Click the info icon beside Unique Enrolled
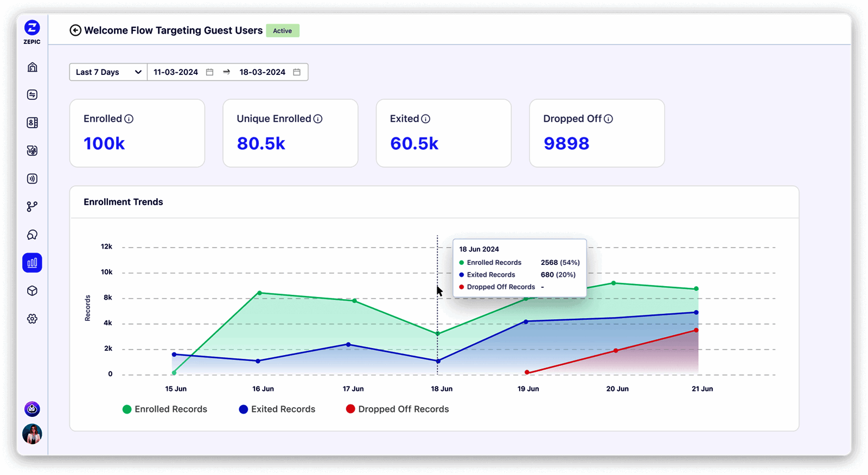Screen dimensions: 868x475 pos(318,119)
